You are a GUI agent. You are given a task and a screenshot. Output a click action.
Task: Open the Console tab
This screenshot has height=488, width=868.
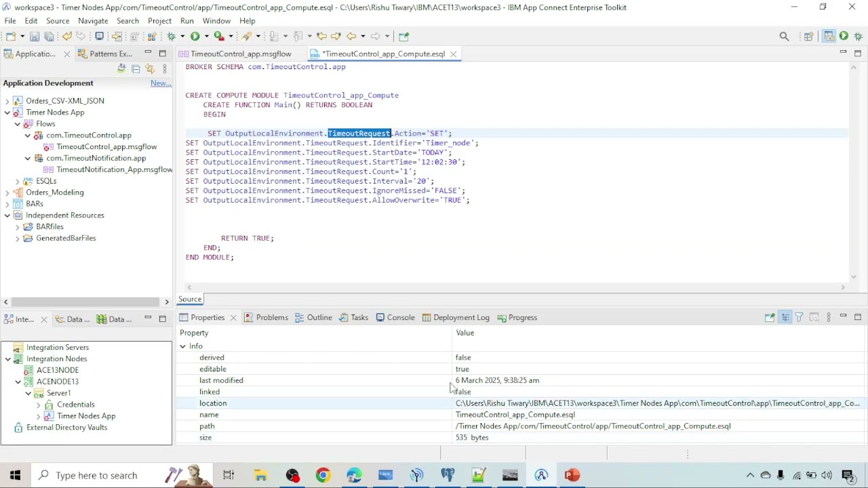tap(395, 317)
